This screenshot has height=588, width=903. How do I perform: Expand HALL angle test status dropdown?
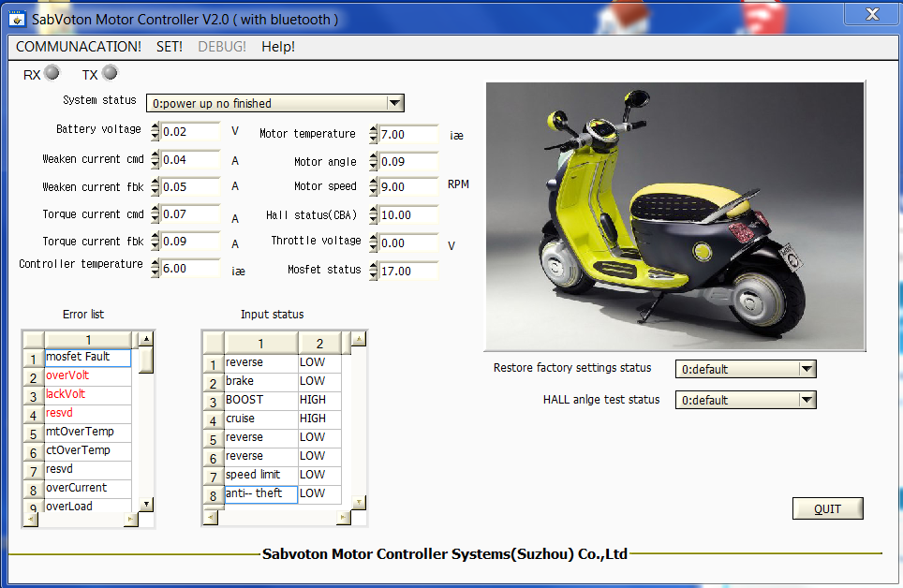(807, 400)
